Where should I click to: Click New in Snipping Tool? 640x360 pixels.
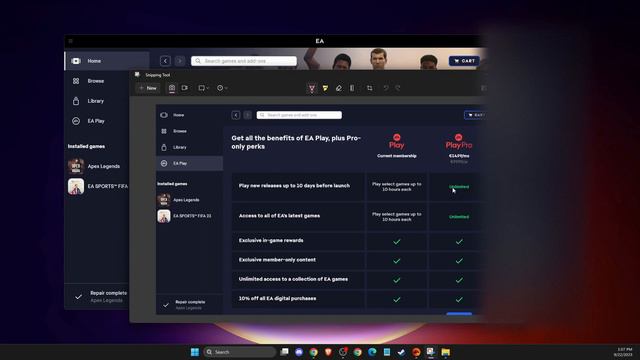pos(148,88)
